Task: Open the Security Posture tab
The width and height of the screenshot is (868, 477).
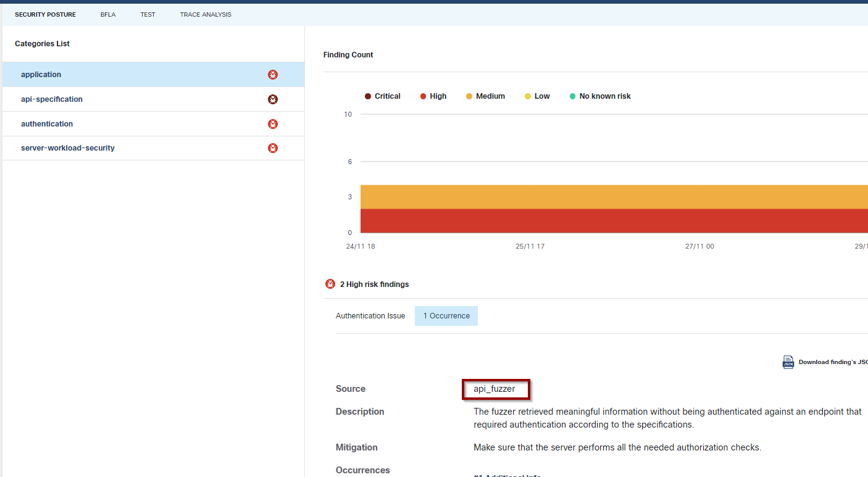Action: coord(45,14)
